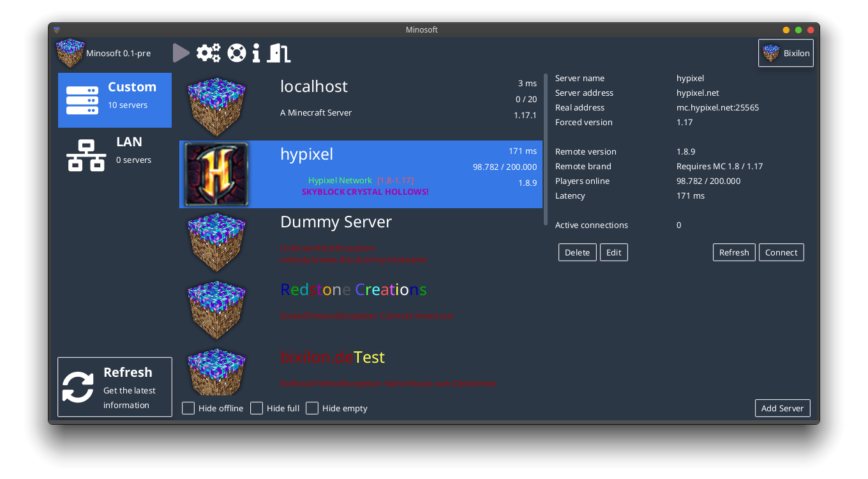Click the Custom servers stack icon
This screenshot has height=479, width=868.
tap(82, 100)
